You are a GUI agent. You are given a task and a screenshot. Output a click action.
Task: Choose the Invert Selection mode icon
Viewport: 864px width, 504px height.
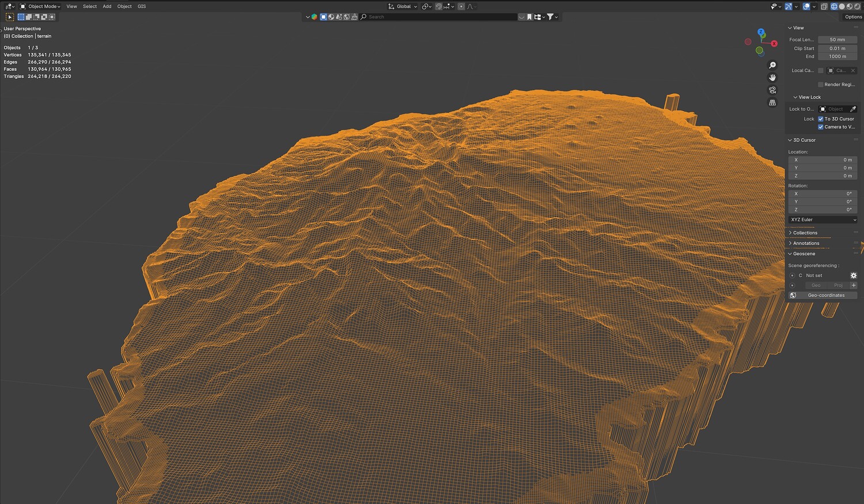click(x=44, y=17)
